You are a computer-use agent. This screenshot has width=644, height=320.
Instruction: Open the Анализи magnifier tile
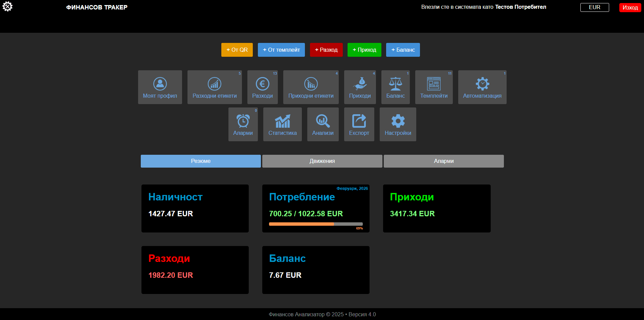323,124
